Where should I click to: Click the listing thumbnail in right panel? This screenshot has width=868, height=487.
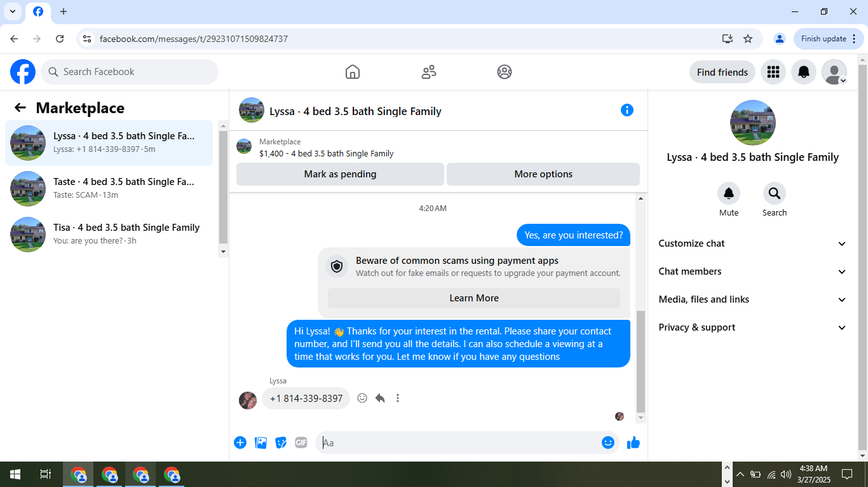[753, 123]
